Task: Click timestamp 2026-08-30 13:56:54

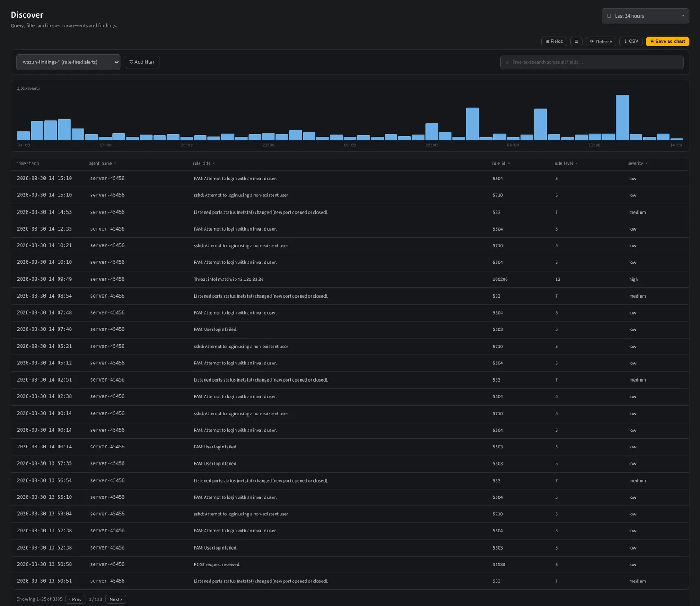Action: 44,480
